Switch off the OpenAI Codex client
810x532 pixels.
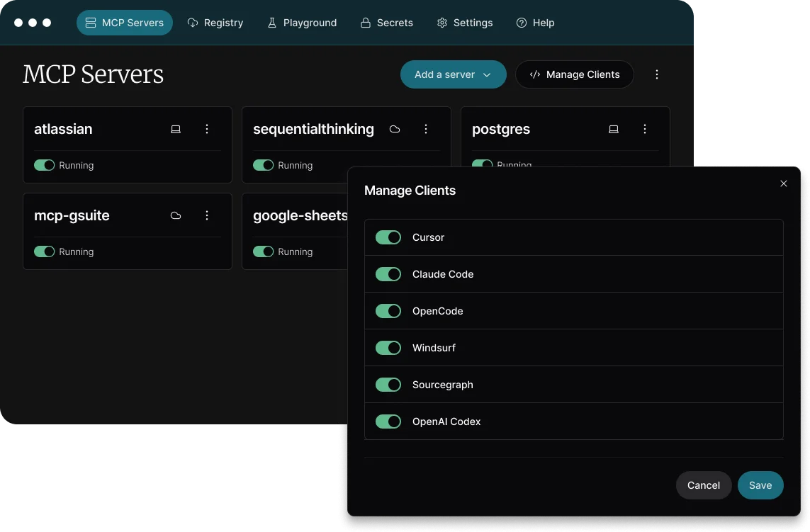point(388,421)
